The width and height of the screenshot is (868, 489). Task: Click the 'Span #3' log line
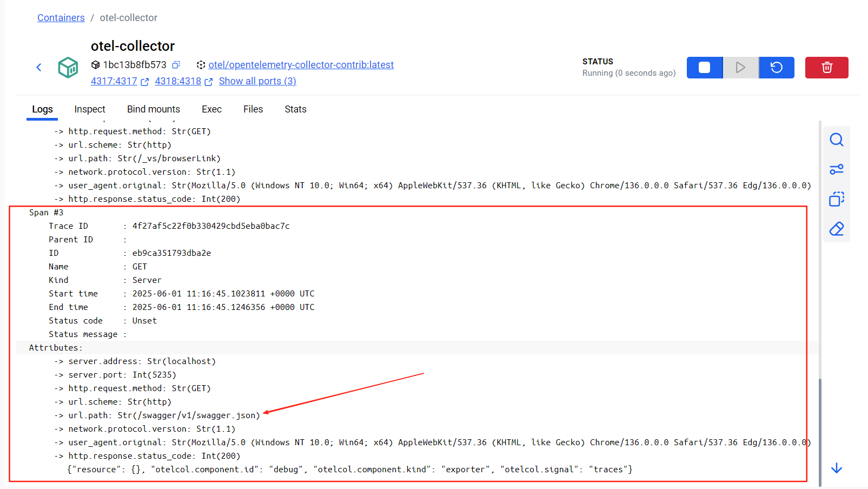click(x=47, y=213)
